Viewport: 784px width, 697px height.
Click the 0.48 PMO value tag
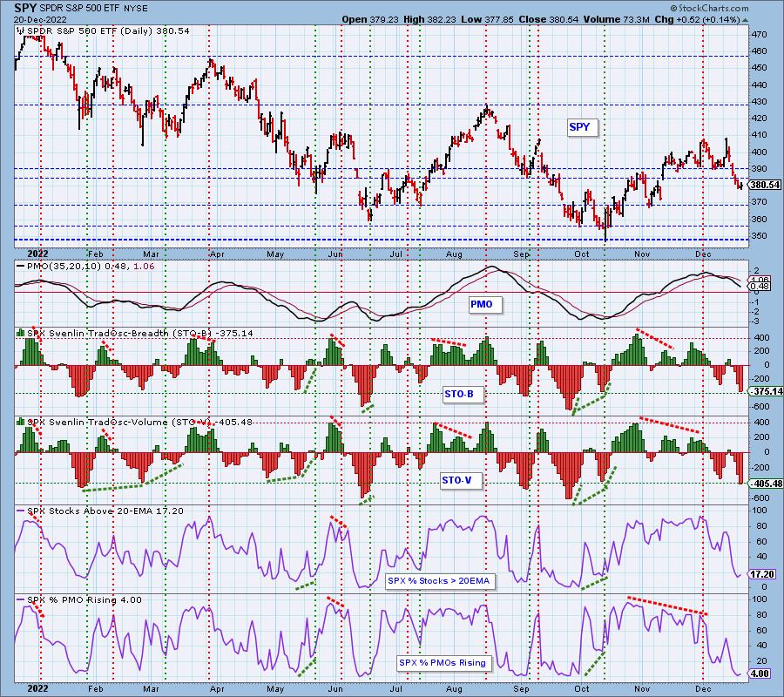pyautogui.click(x=760, y=287)
